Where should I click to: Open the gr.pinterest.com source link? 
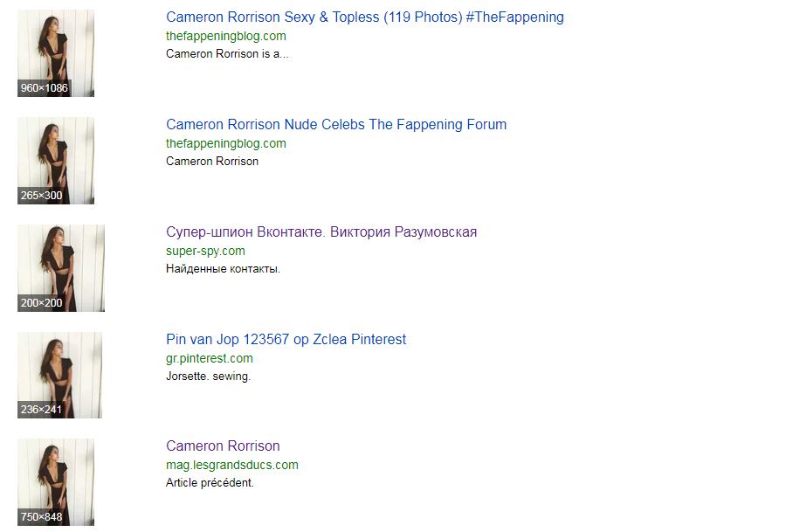pyautogui.click(x=209, y=359)
